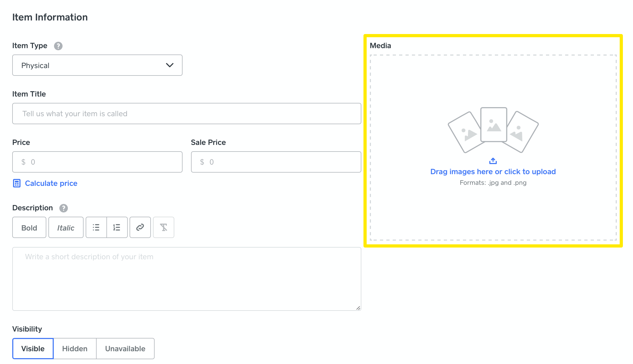This screenshot has width=633, height=364.
Task: Toggle Bold formatting button
Action: tap(29, 228)
